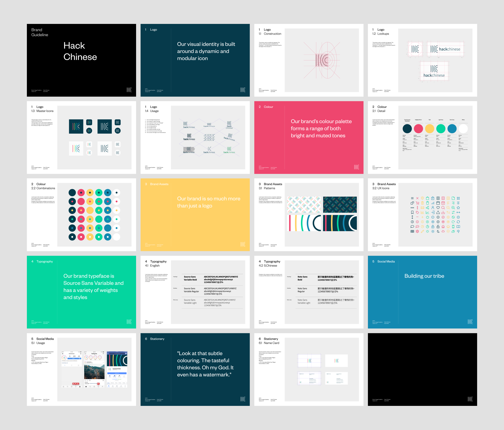Open the yellow Brand Assets section slide
Screen dimensions: 504x430
[x=195, y=215]
